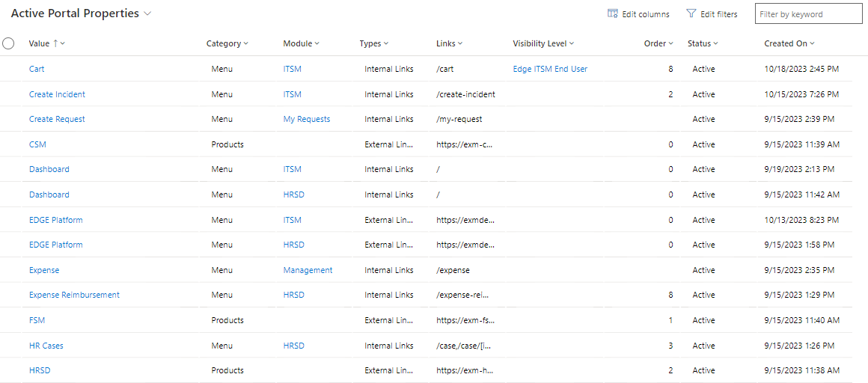Focus the Filter by keyword field
The width and height of the screenshot is (868, 383).
click(808, 14)
